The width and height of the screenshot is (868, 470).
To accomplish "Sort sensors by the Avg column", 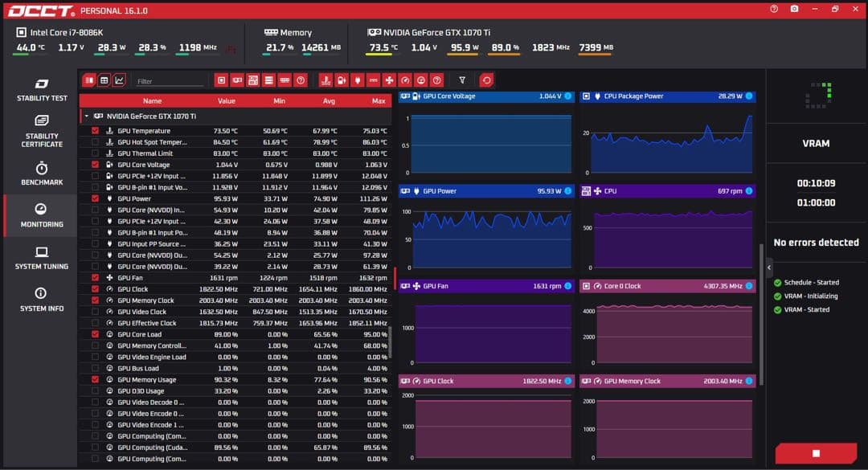I will coord(329,100).
